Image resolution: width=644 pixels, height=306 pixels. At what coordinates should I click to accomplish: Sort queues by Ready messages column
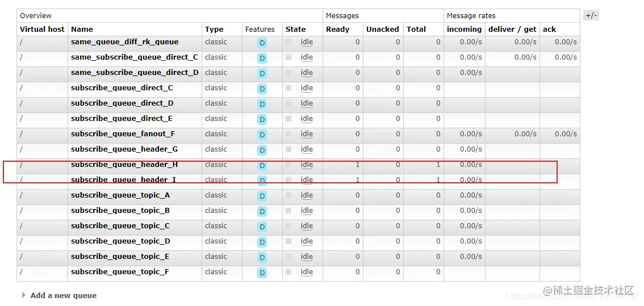click(337, 29)
